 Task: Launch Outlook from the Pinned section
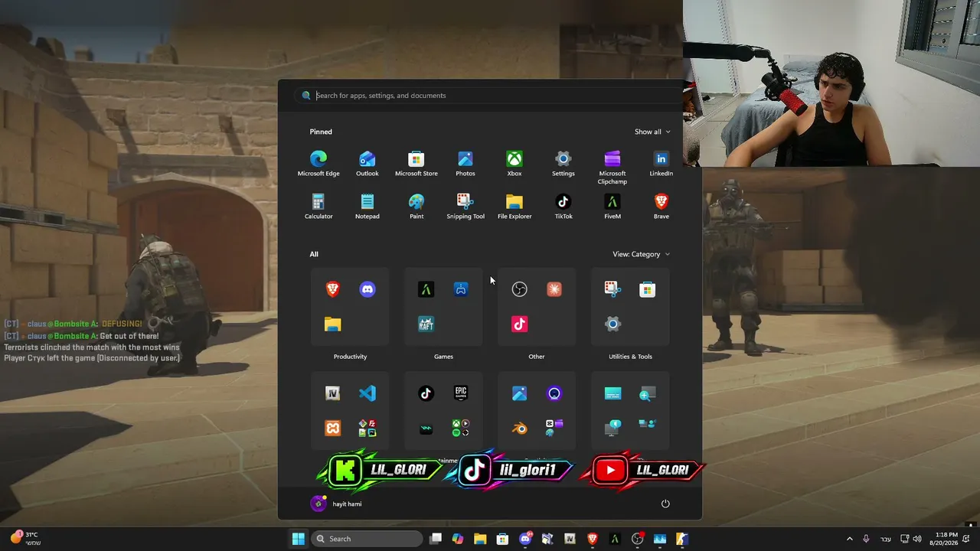[367, 163]
